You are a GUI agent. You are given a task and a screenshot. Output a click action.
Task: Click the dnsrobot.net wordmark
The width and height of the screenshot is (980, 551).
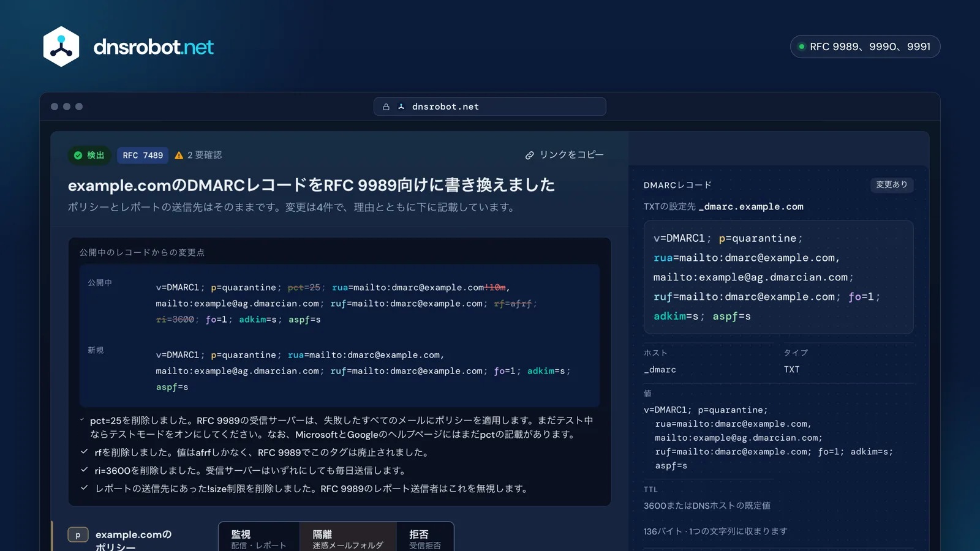pos(153,47)
